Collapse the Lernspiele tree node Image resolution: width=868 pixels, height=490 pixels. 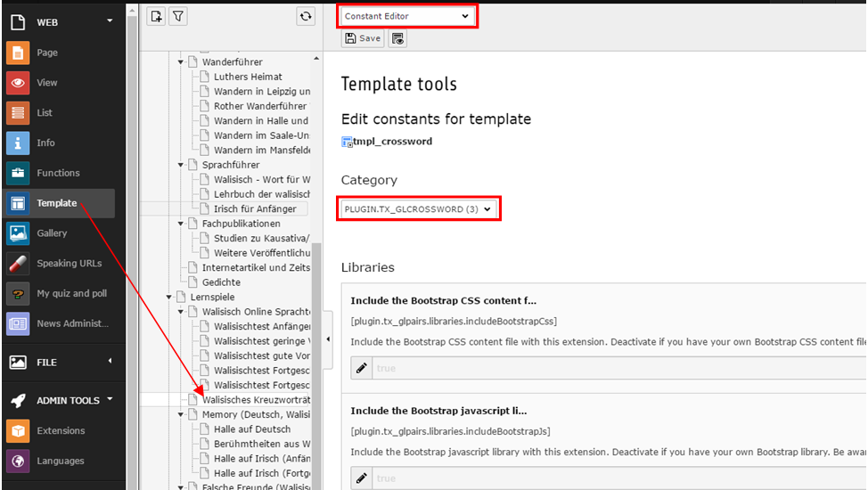click(168, 298)
